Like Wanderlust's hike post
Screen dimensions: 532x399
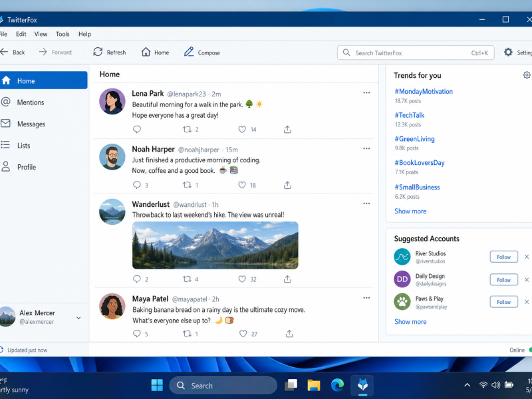pos(242,279)
